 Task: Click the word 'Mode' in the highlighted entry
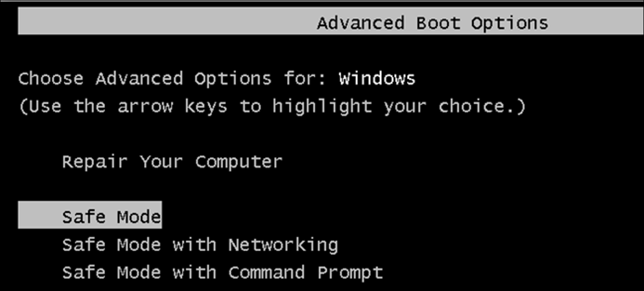(138, 217)
